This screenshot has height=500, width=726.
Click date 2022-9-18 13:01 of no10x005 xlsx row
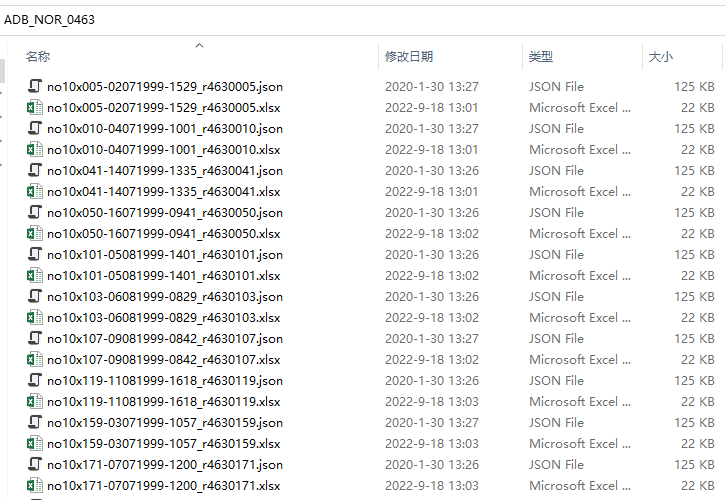[432, 107]
